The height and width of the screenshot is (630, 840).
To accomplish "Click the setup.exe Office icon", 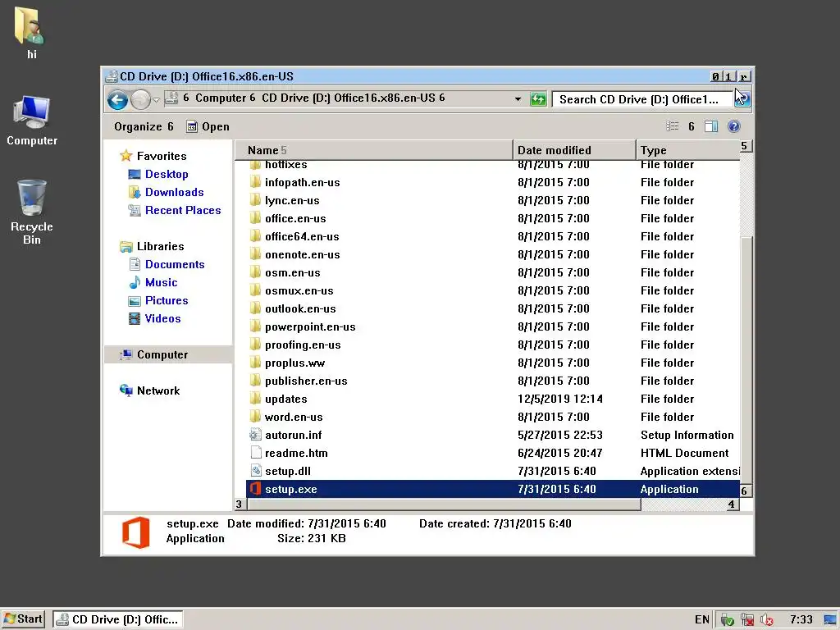I will click(x=256, y=489).
